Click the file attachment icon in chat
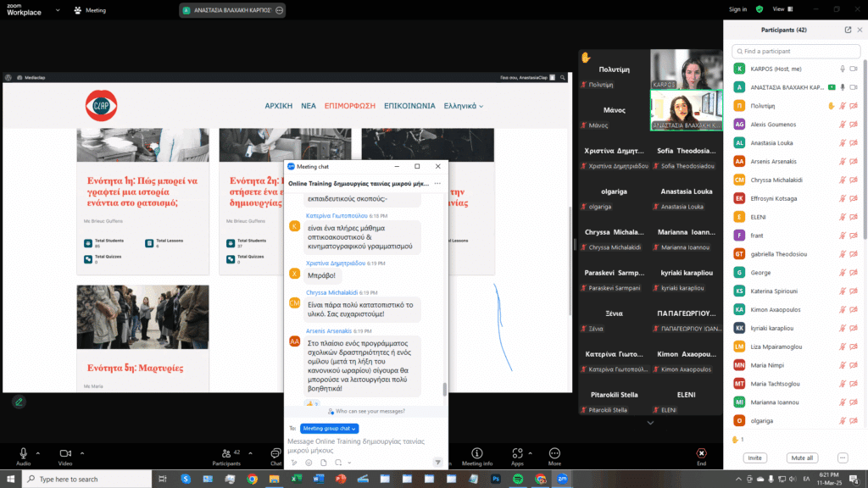The image size is (868, 488). point(324,463)
